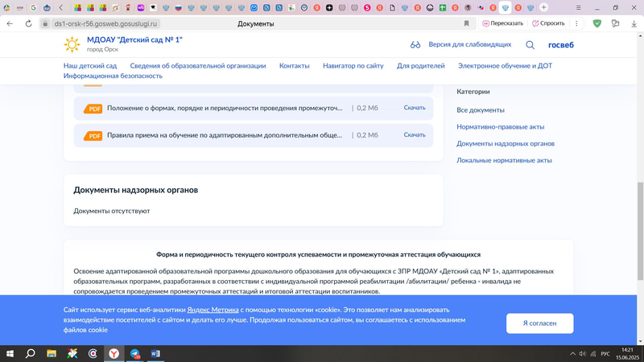Download the Положение о формах PDF via Скачать

point(415,108)
